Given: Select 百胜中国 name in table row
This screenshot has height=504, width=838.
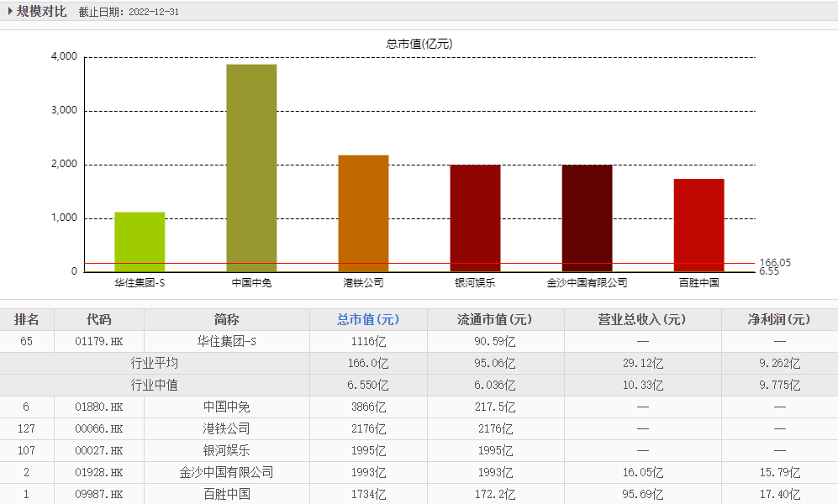Looking at the screenshot, I should (x=227, y=495).
